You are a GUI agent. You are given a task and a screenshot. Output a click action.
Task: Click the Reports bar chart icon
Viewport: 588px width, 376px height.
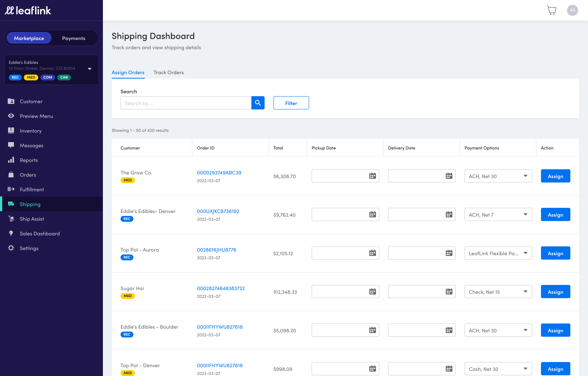(x=11, y=160)
